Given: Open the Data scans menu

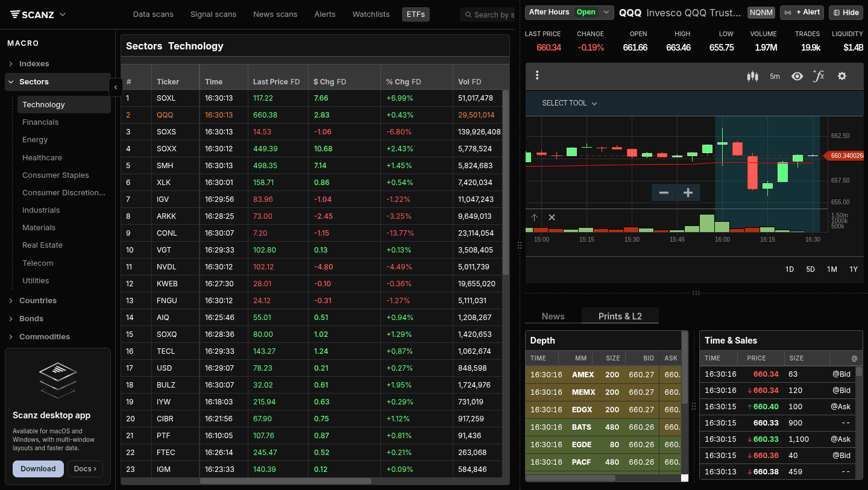Looking at the screenshot, I should (x=153, y=14).
